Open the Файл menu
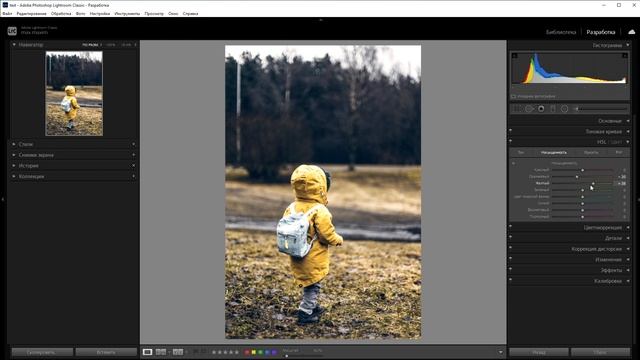Image resolution: width=640 pixels, height=360 pixels. point(7,13)
